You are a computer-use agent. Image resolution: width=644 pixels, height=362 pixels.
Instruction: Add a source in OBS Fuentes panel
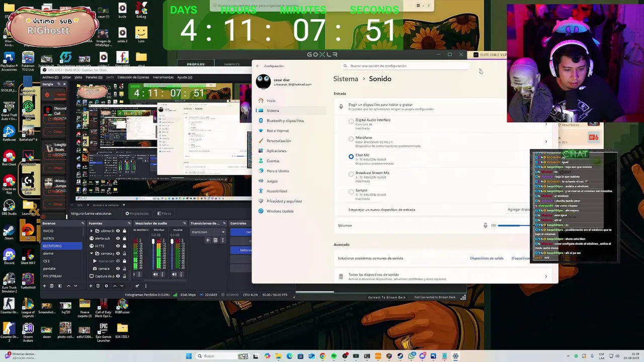coord(91,286)
